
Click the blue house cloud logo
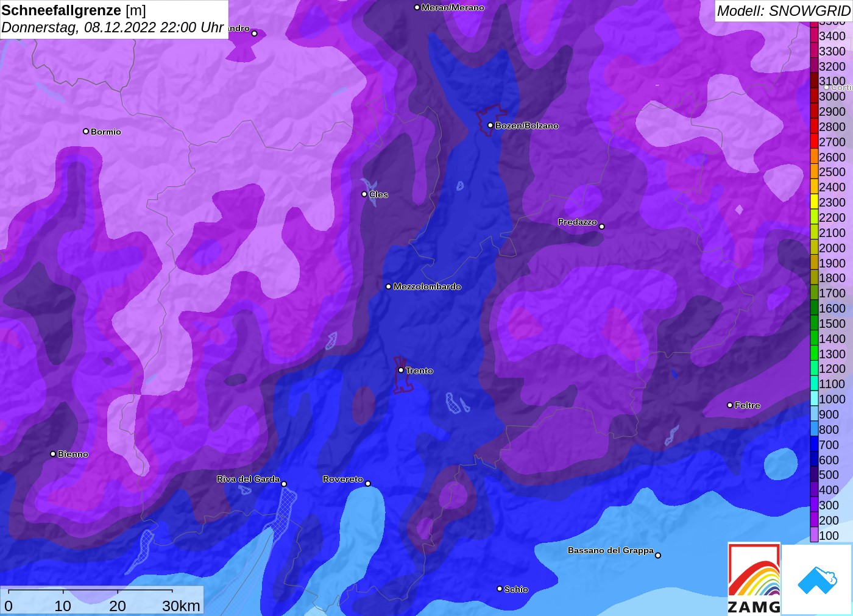[x=817, y=580]
